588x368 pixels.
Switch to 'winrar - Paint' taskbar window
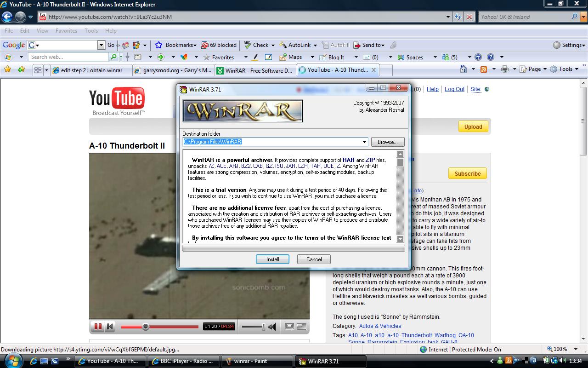[256, 361]
